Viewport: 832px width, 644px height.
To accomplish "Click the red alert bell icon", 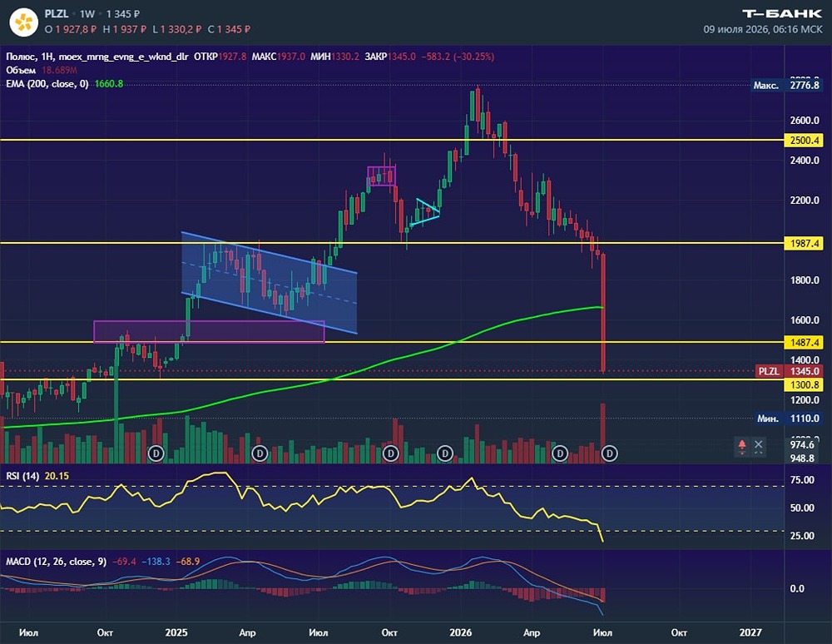I will coord(742,446).
